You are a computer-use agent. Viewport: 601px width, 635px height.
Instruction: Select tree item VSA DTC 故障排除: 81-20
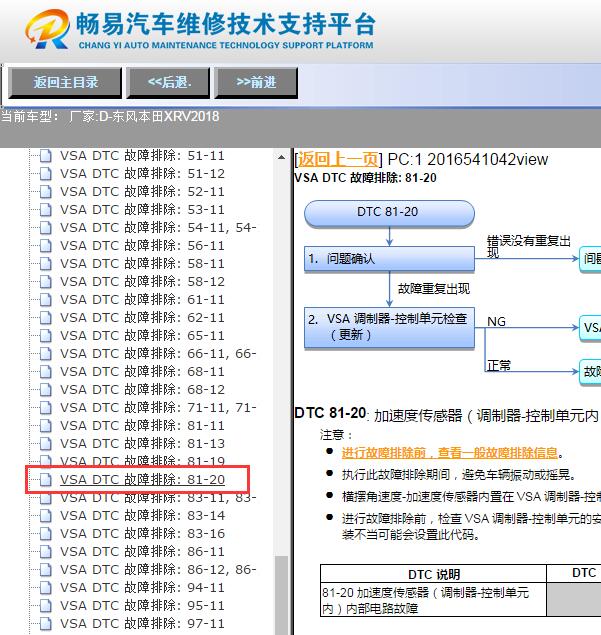coord(142,480)
